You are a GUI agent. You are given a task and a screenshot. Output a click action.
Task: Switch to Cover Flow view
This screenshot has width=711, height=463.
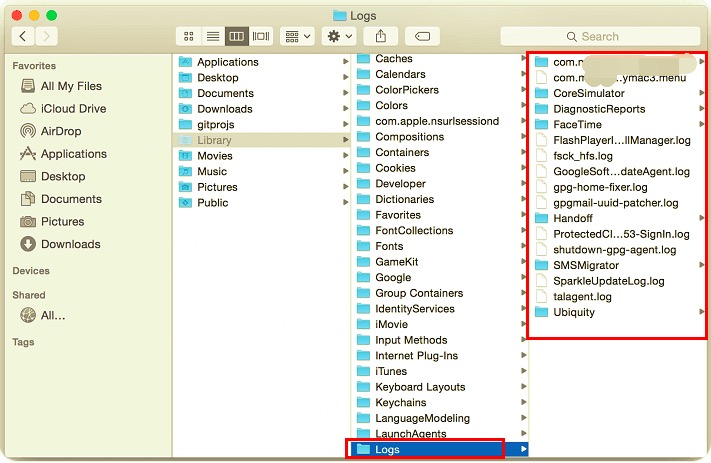(261, 36)
